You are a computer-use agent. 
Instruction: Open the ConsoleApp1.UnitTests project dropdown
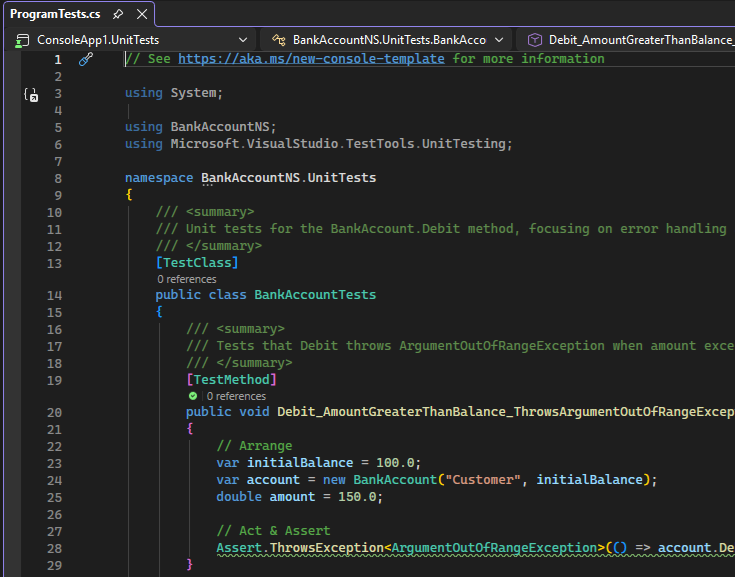tap(243, 40)
